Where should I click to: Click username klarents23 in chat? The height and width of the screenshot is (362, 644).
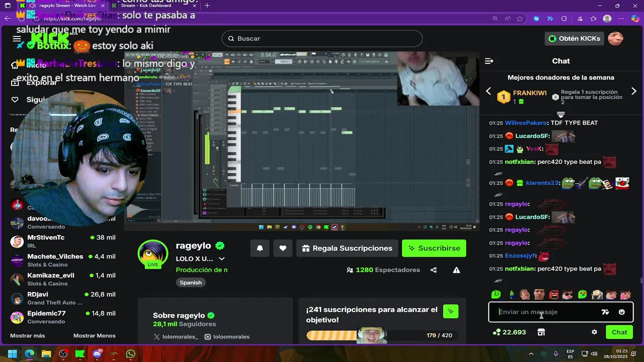(x=542, y=183)
